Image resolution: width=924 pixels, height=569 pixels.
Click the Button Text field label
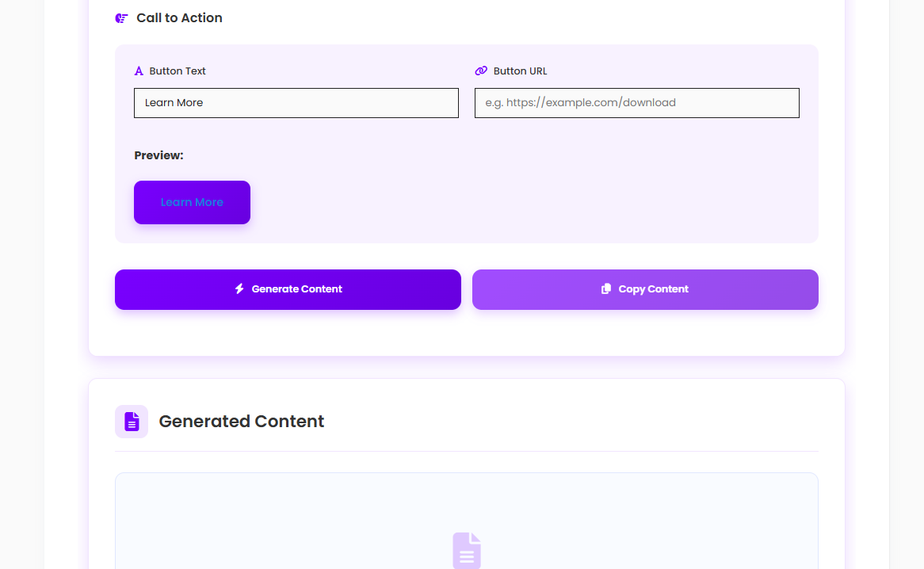178,71
